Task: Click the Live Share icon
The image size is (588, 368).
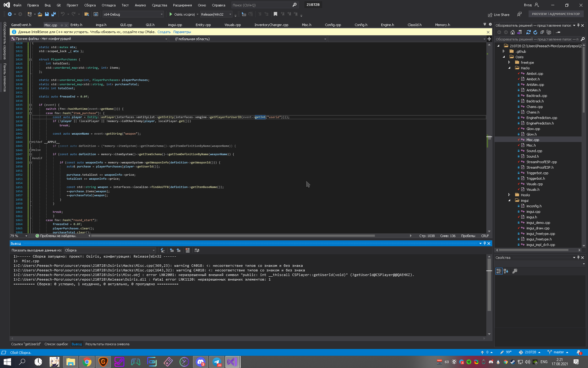Action: 490,15
